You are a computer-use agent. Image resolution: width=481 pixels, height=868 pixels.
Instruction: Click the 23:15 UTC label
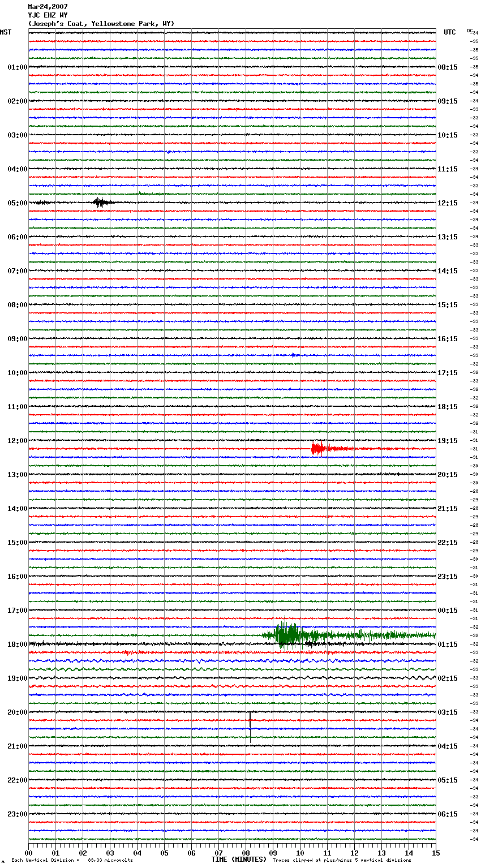448,577
